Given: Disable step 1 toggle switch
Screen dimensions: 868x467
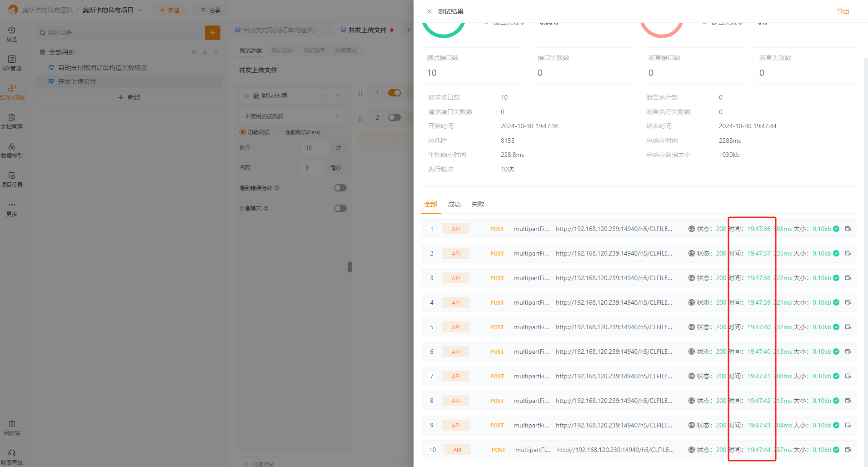Looking at the screenshot, I should coord(394,93).
